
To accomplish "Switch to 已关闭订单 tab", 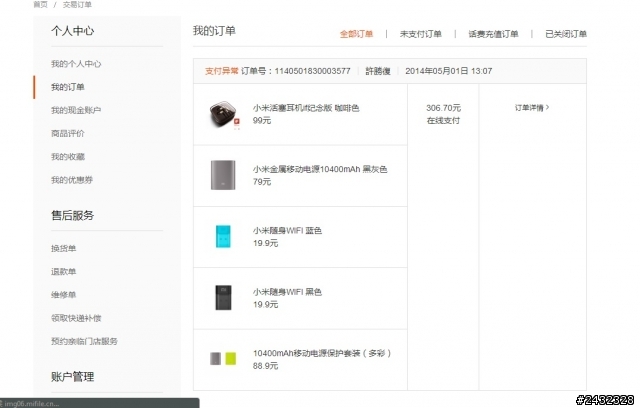I will tap(566, 34).
